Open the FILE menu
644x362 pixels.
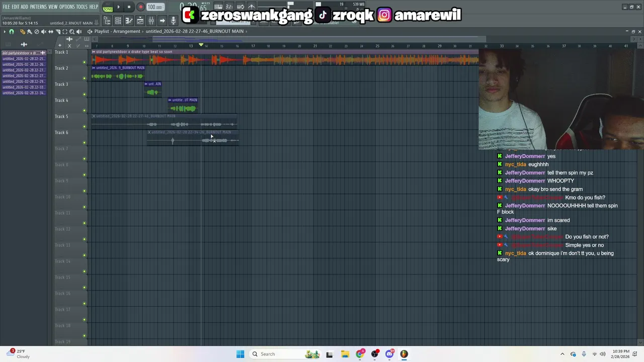click(6, 7)
